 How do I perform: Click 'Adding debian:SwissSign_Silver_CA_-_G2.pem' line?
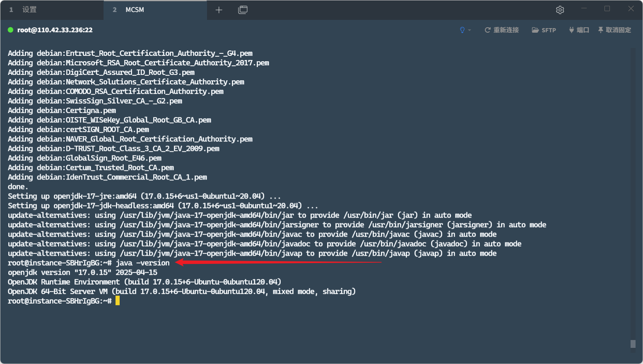pyautogui.click(x=95, y=101)
